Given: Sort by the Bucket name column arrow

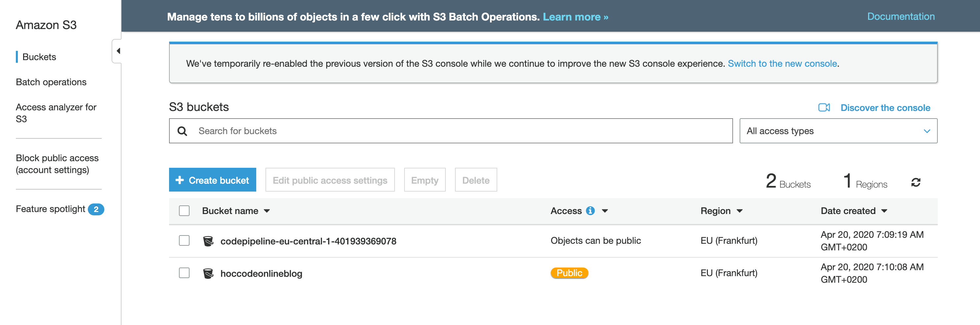Looking at the screenshot, I should pos(267,211).
